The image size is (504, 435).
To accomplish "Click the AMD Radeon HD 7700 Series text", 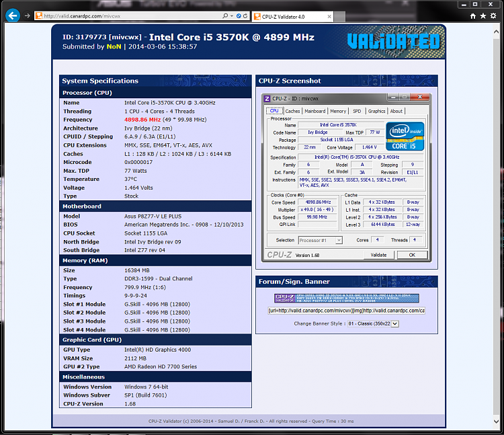I will [161, 367].
